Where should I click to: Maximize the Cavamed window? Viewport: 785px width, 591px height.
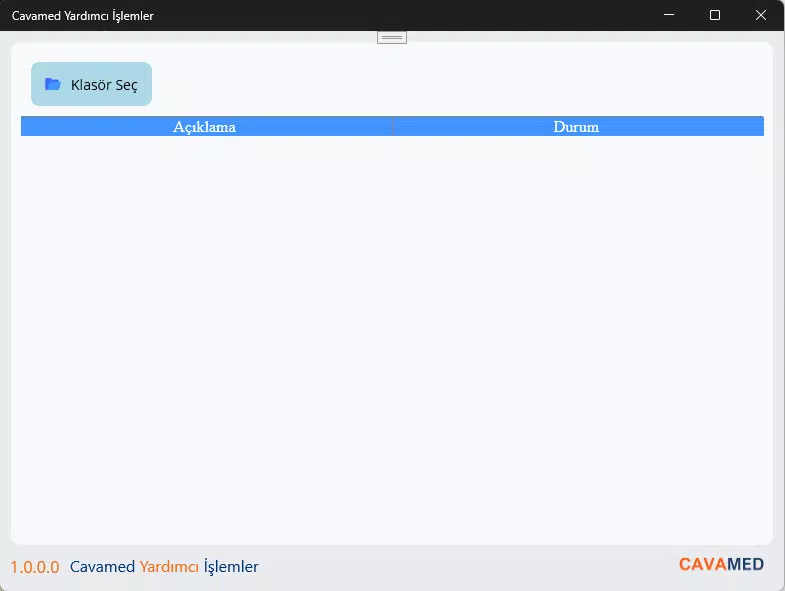tap(715, 15)
